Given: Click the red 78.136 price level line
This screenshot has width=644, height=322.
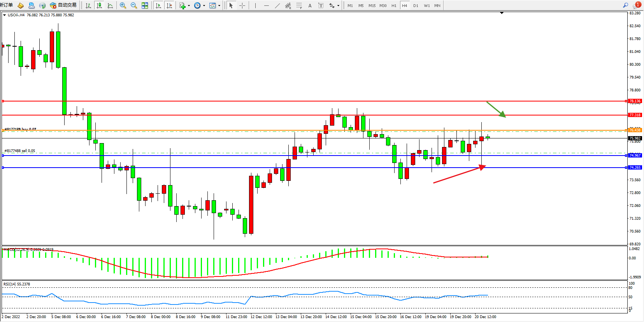Looking at the screenshot, I should click(311, 101).
